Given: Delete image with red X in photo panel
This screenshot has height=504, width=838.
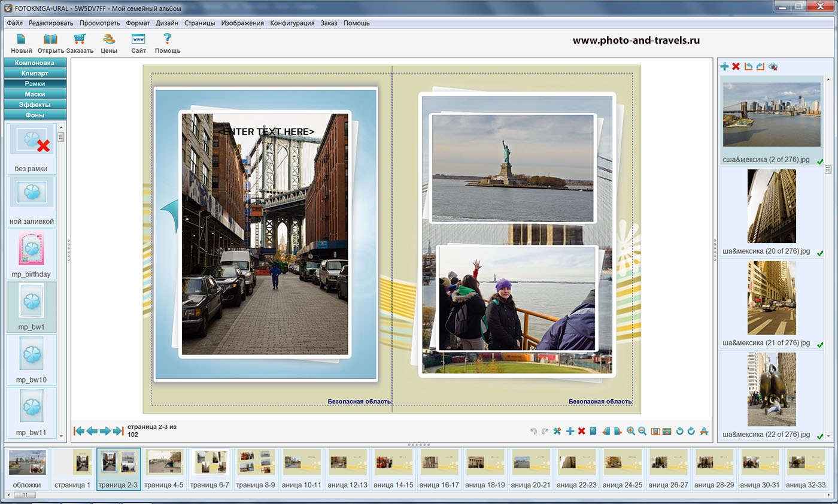Looking at the screenshot, I should coord(736,66).
